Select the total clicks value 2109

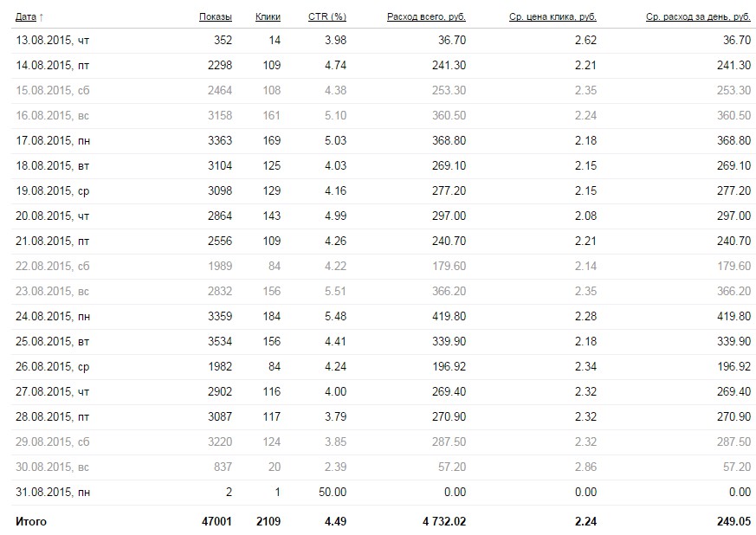point(266,521)
